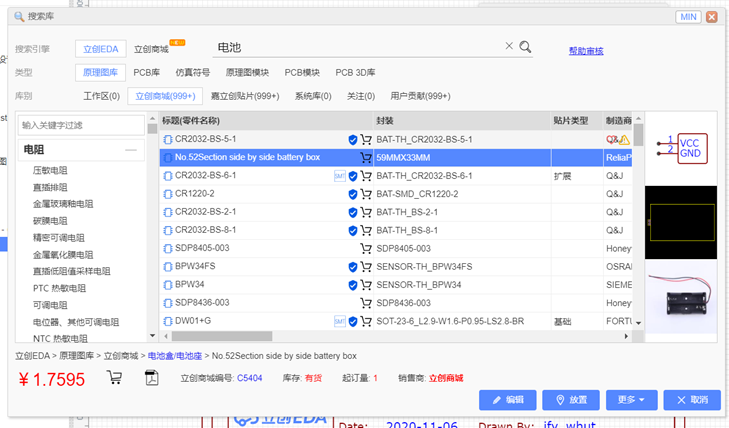This screenshot has height=428, width=729.
Task: Select the 关注(0) library category
Action: (361, 96)
